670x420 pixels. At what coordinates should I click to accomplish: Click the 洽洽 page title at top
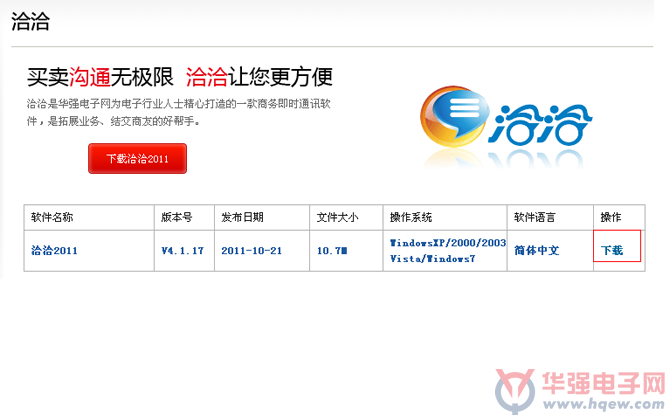(30, 21)
